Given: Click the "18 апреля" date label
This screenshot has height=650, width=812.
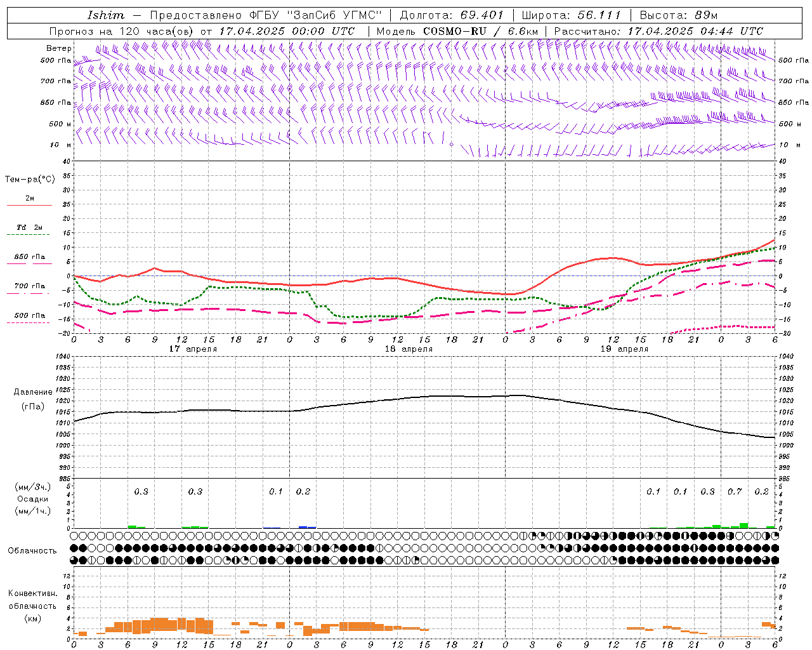Looking at the screenshot, I should pos(409,349).
